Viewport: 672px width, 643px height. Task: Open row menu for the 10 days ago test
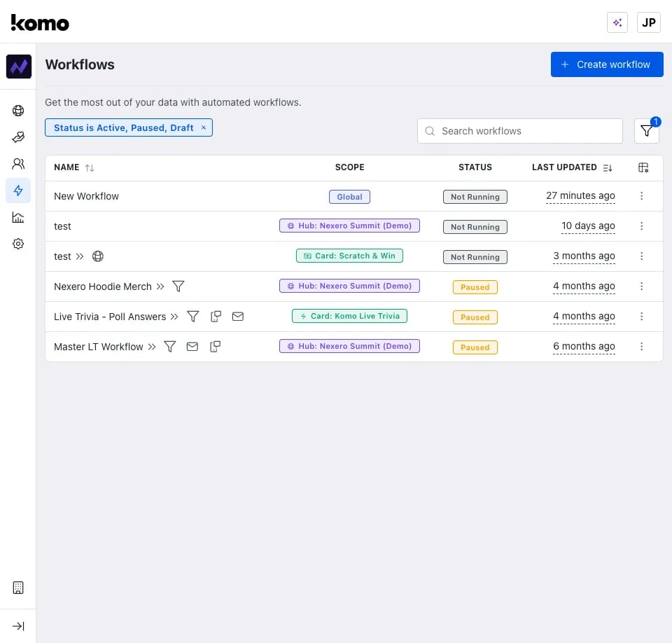641,226
